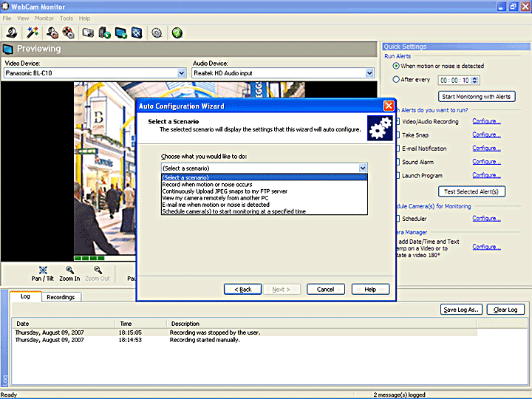Image resolution: width=532 pixels, height=399 pixels.
Task: Click the Pan / Tilt control icon
Action: point(43,270)
